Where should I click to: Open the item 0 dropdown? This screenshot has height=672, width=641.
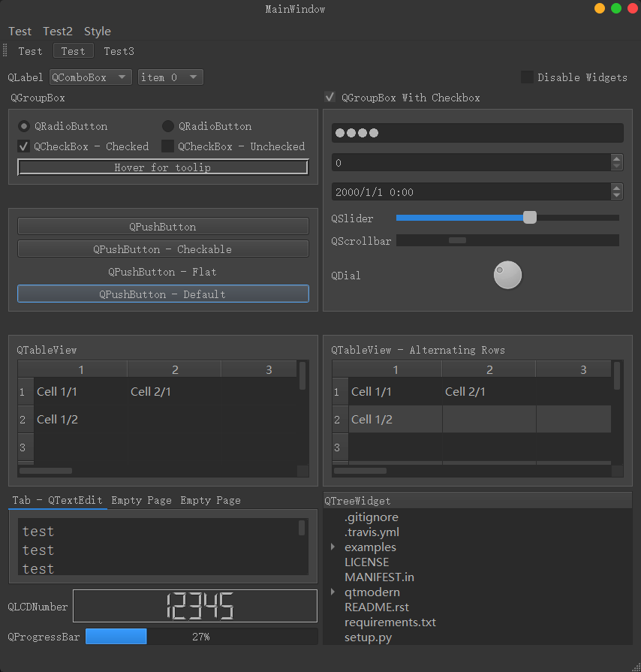pyautogui.click(x=170, y=77)
